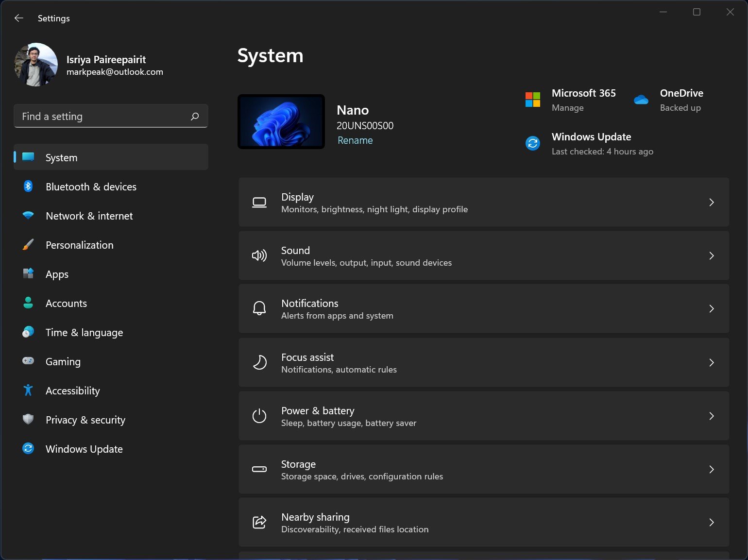Click the Apps icon in sidebar
Viewport: 748px width, 560px height.
click(28, 273)
